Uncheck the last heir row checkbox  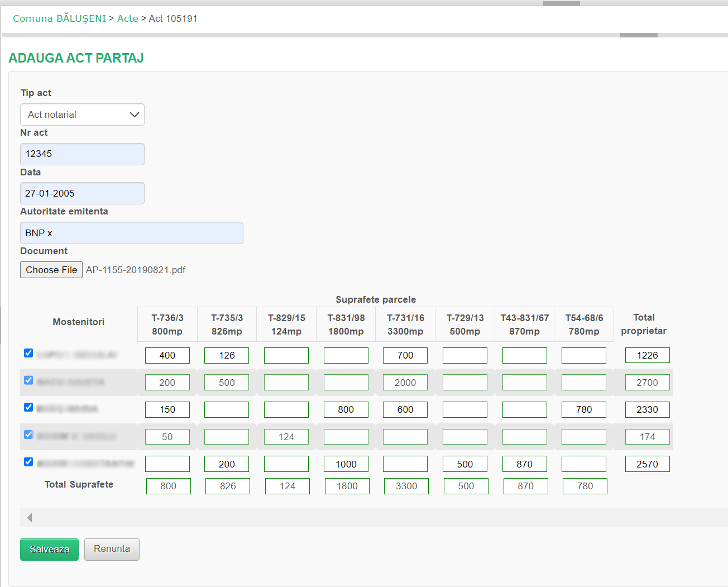pos(28,462)
